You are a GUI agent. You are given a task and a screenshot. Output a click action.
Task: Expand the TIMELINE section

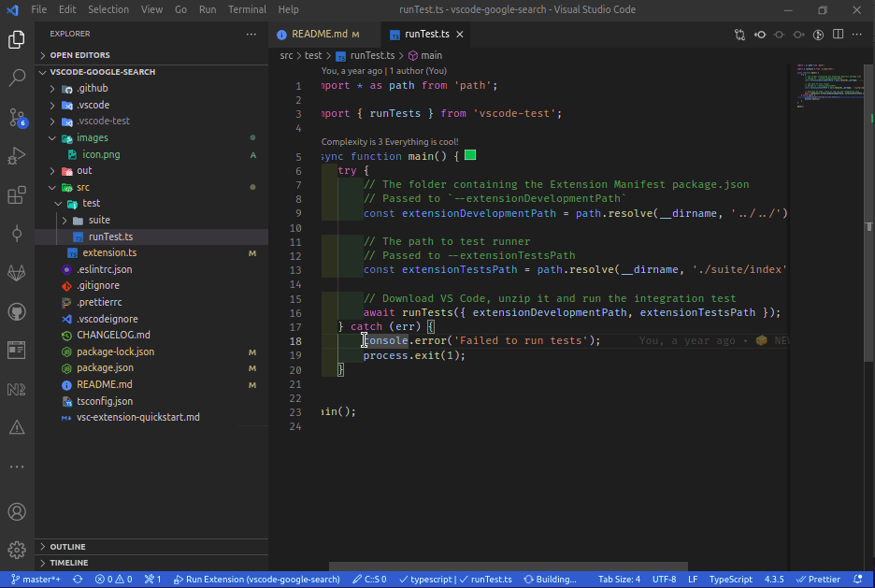pyautogui.click(x=68, y=563)
